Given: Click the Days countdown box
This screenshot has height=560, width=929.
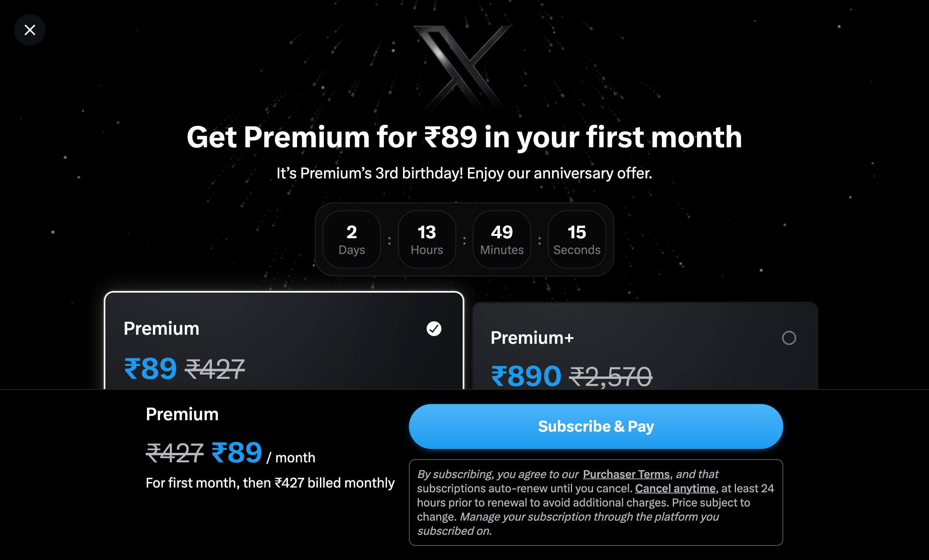Looking at the screenshot, I should (351, 239).
